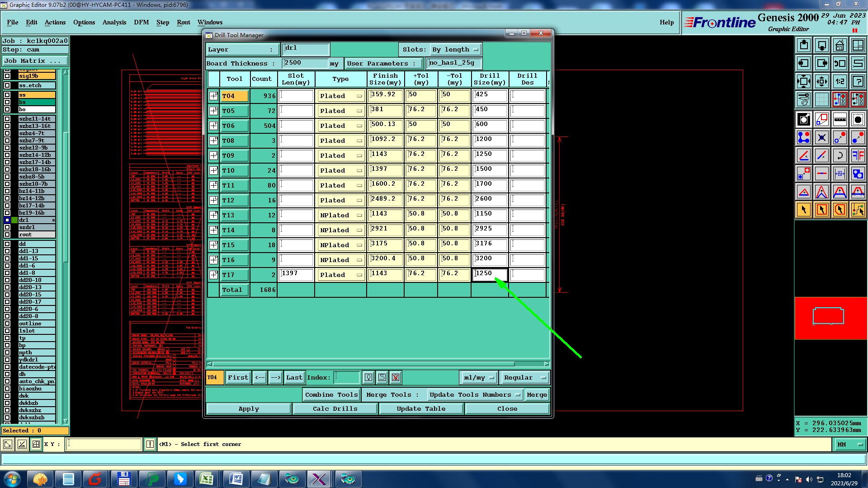Open the DFM menu
The width and height of the screenshot is (868, 488).
pos(141,22)
